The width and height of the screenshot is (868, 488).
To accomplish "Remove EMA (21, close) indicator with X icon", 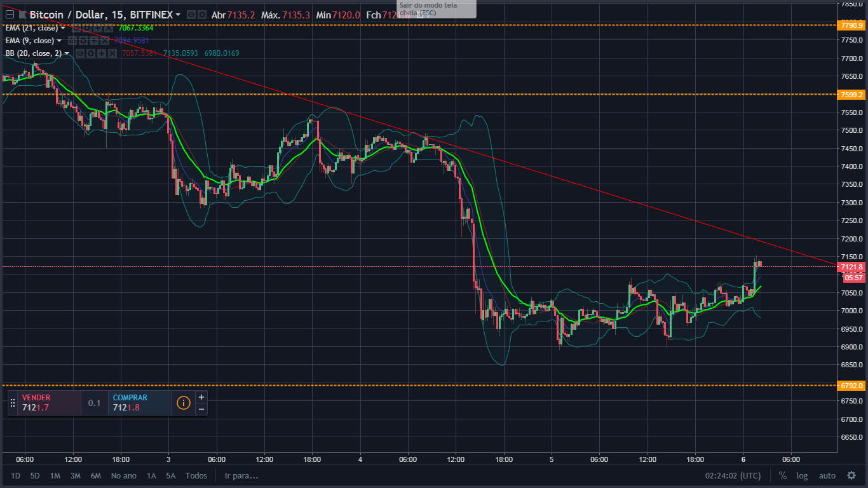I will [109, 28].
